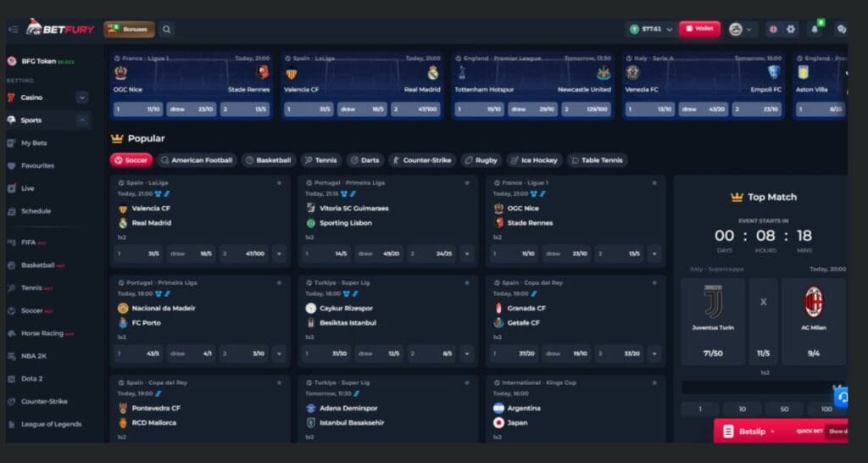Open My Bets in the sidebar
Image resolution: width=868 pixels, height=463 pixels.
point(34,143)
